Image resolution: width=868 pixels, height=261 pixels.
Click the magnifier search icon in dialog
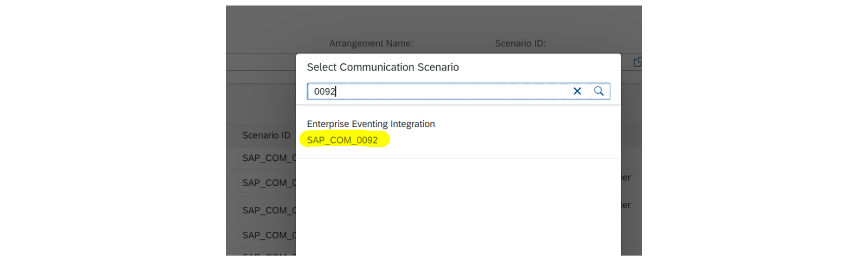598,91
